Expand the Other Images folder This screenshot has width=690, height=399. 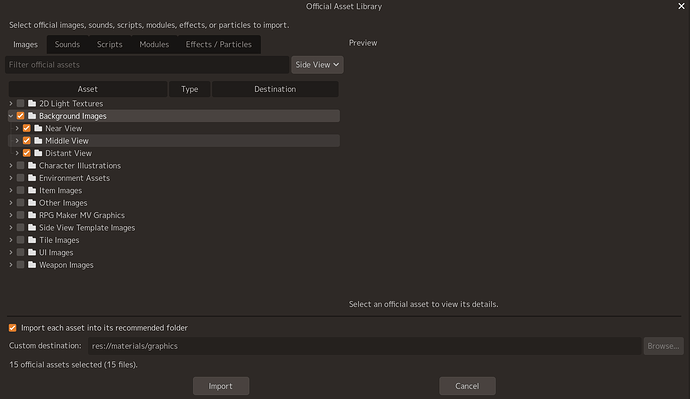coord(11,203)
